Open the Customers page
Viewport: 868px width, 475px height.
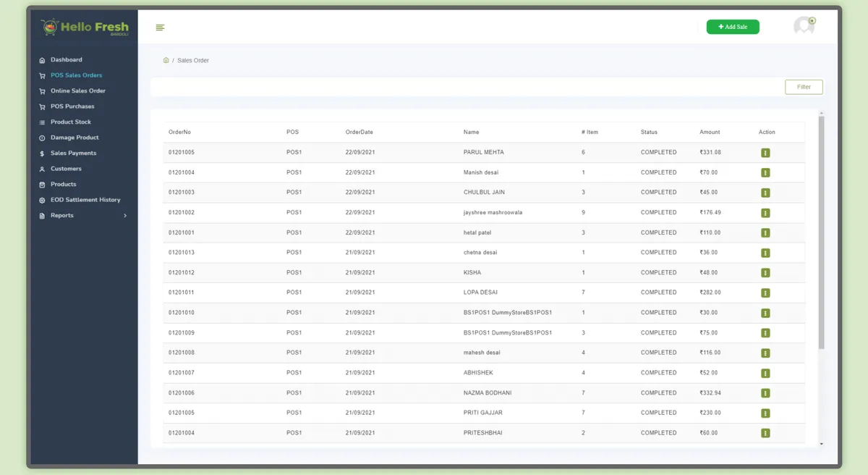[x=66, y=169]
